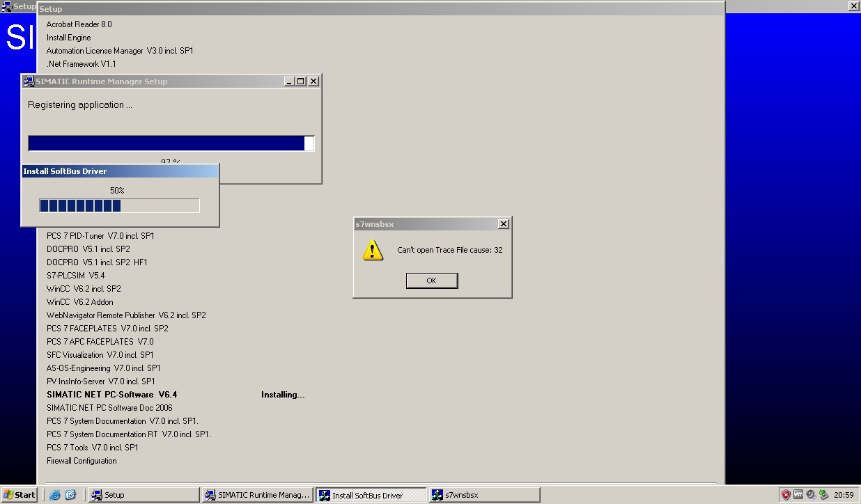Switch to SIMATIC Runtime Manager taskbar button
The image size is (861, 504).
point(257,495)
